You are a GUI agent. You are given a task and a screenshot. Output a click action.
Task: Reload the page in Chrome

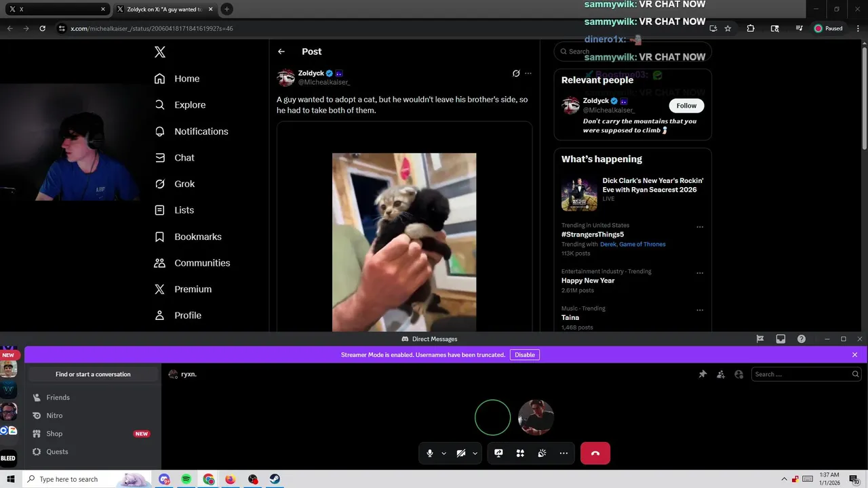[42, 28]
